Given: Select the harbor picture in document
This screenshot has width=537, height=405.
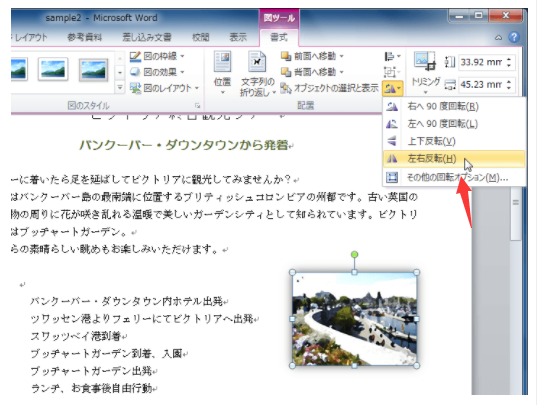Looking at the screenshot, I should click(x=354, y=319).
